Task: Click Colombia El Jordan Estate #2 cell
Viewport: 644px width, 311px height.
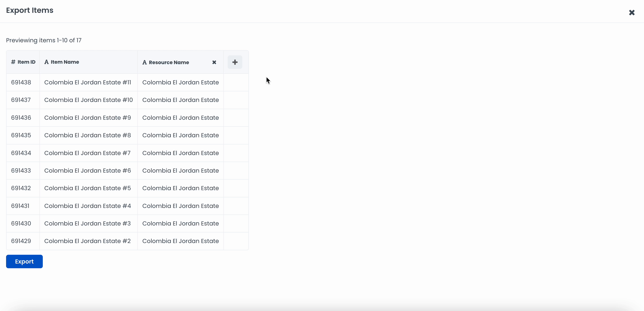Action: click(87, 241)
